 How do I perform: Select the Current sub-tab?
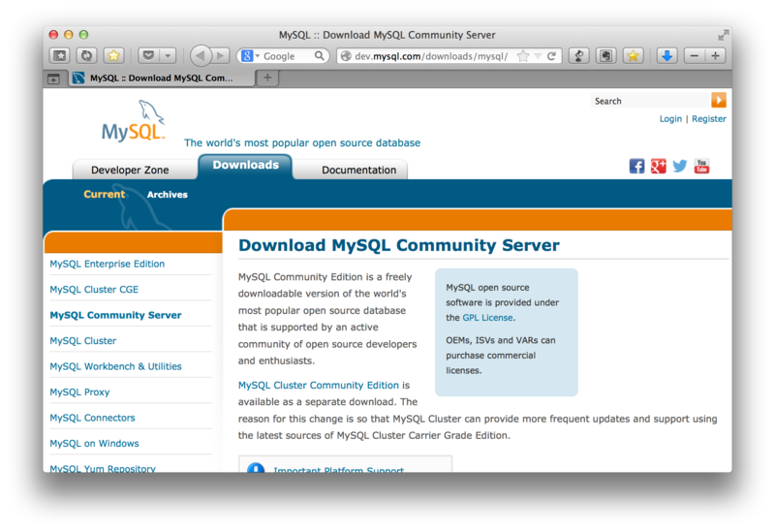(x=105, y=195)
